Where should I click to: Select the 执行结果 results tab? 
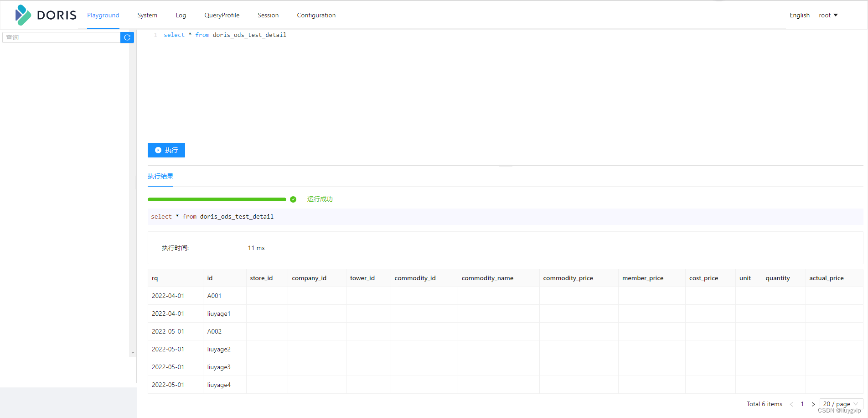(x=160, y=176)
